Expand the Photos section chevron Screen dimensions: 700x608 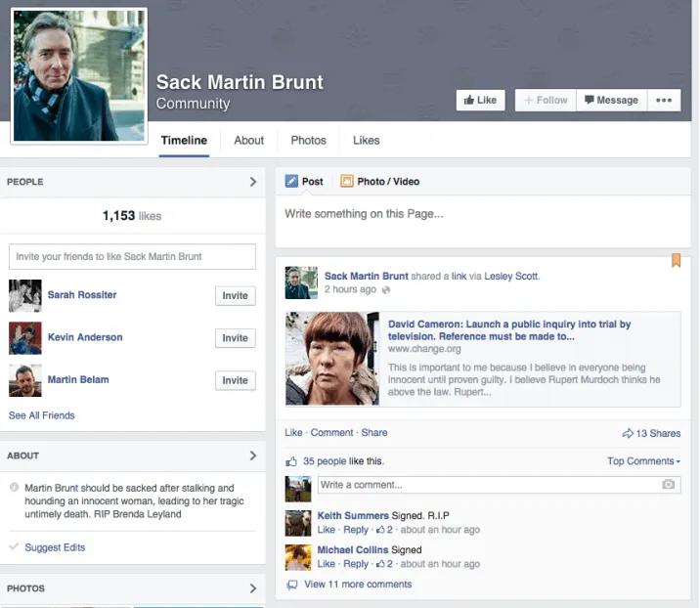pos(253,588)
